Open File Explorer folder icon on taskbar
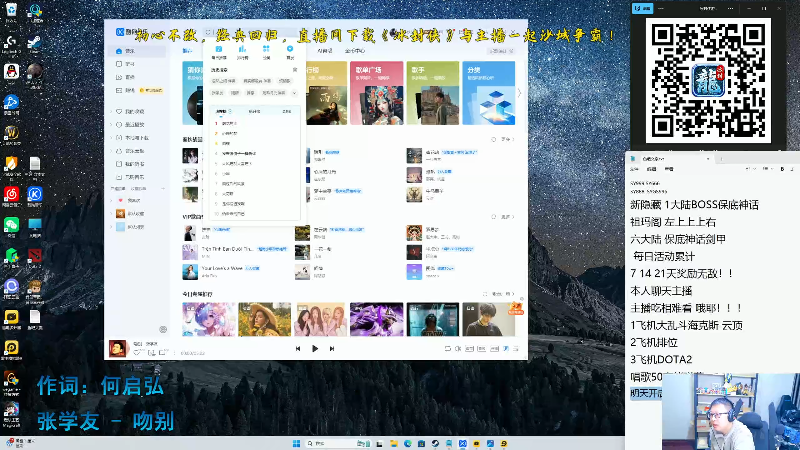 point(394,443)
